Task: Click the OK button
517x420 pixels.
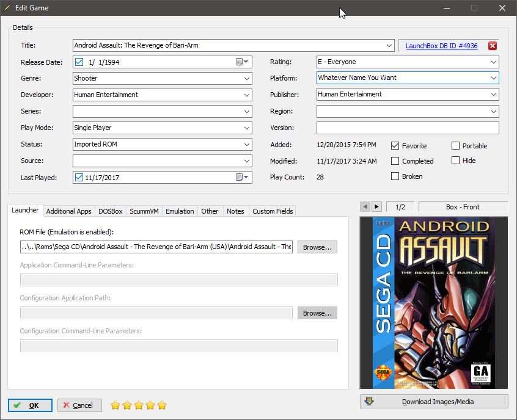Action: (30, 405)
